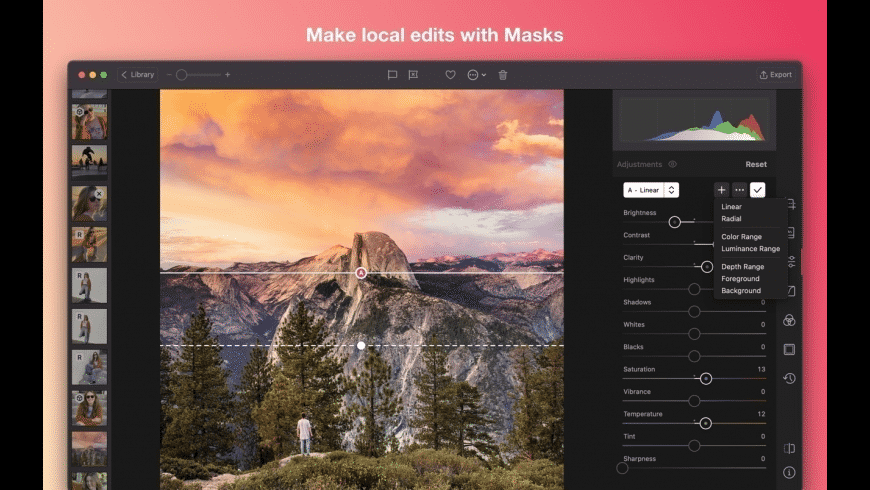Go back to Library
This screenshot has width=870, height=490.
coord(138,75)
